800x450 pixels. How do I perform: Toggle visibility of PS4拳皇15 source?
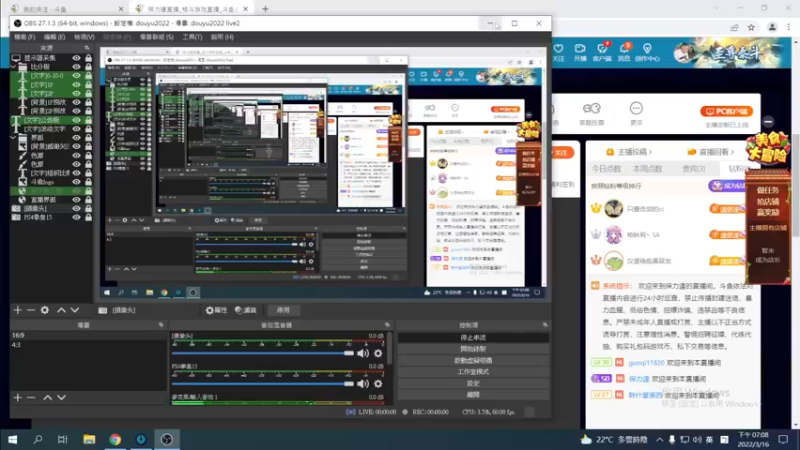click(x=77, y=217)
